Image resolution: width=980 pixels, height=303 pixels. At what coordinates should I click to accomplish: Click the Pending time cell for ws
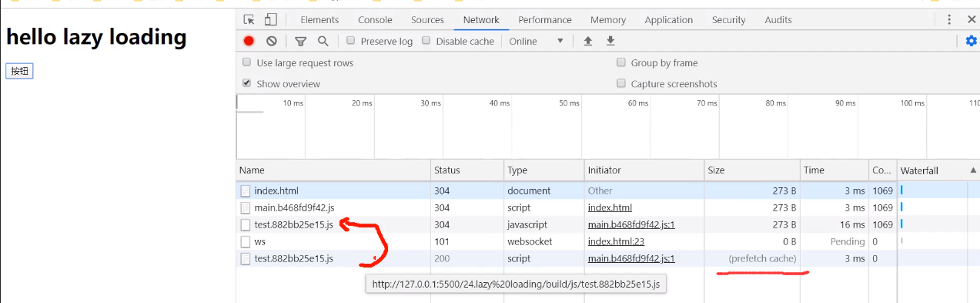(x=848, y=241)
